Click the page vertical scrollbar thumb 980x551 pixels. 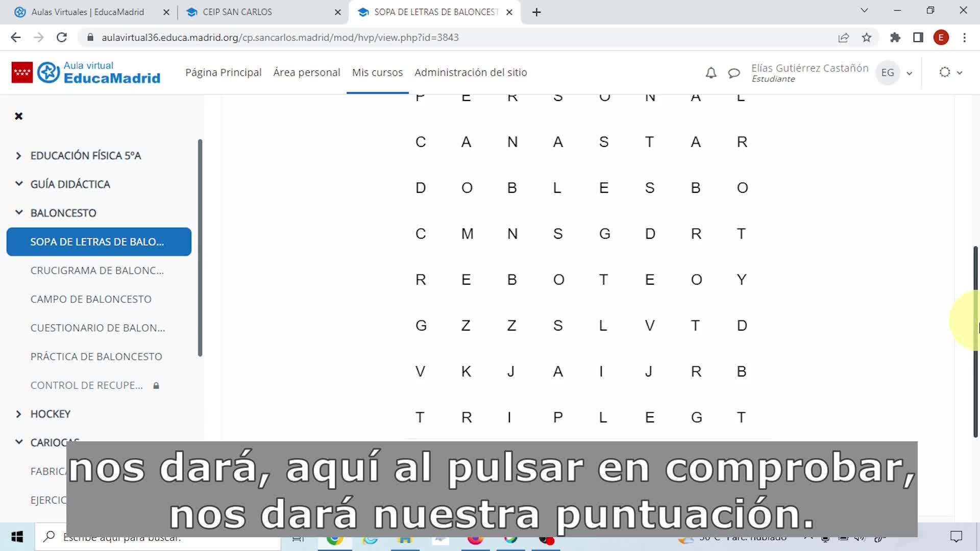tap(975, 342)
